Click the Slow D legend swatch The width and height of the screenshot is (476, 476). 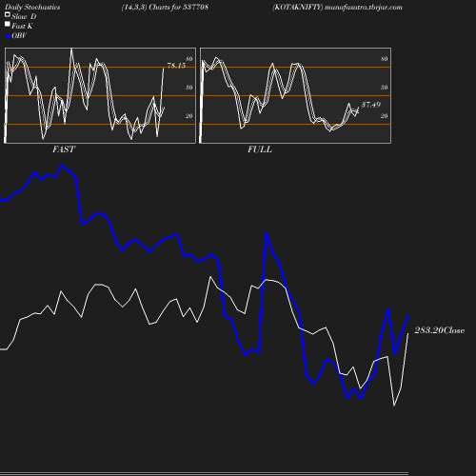point(8,15)
